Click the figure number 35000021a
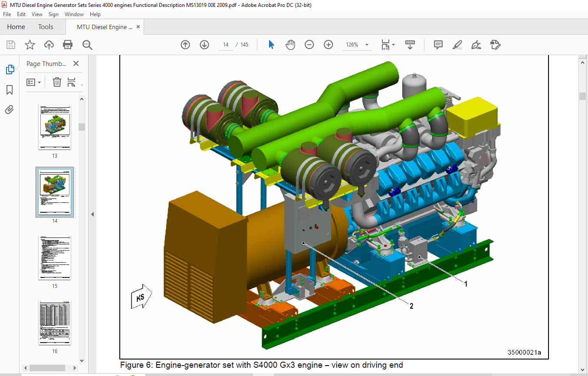 click(x=525, y=352)
